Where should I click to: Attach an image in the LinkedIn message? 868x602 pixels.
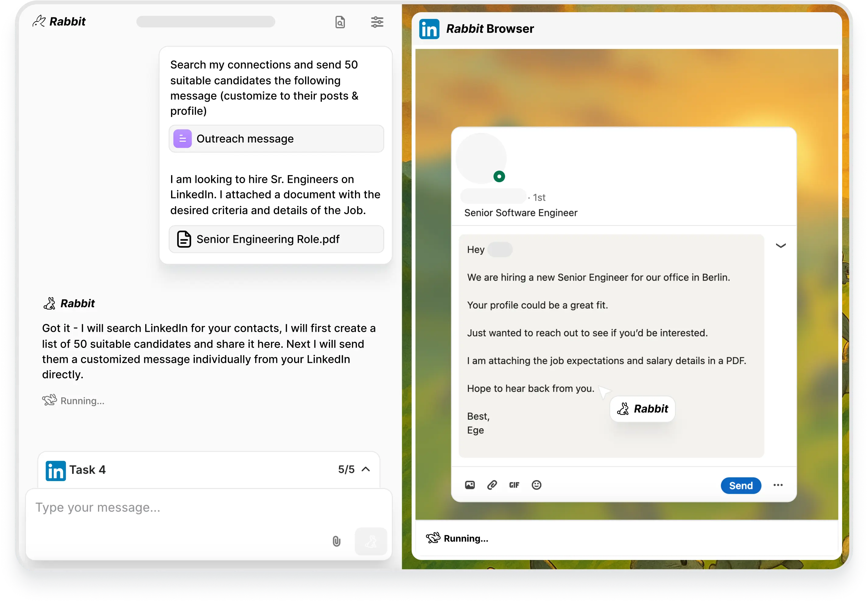click(x=469, y=485)
